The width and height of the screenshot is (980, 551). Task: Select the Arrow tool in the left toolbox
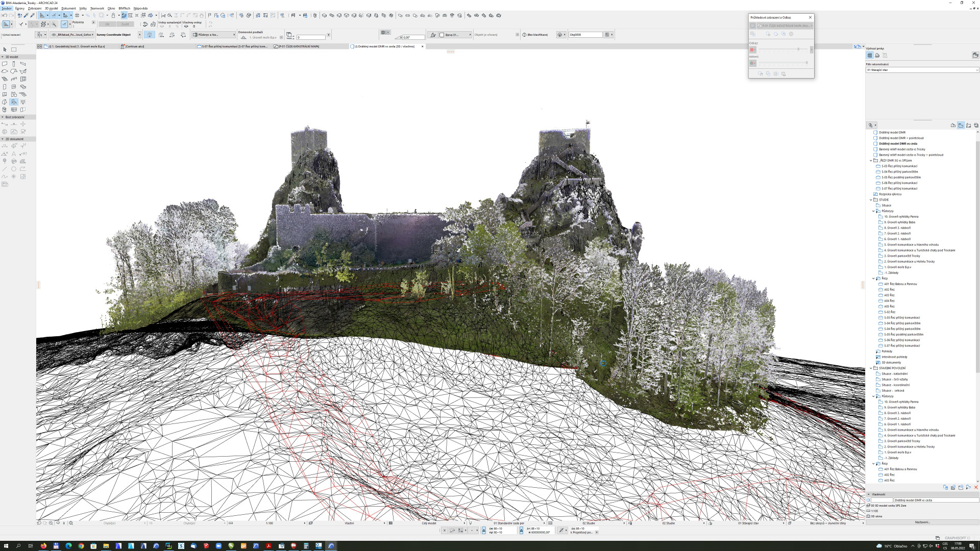(x=5, y=49)
